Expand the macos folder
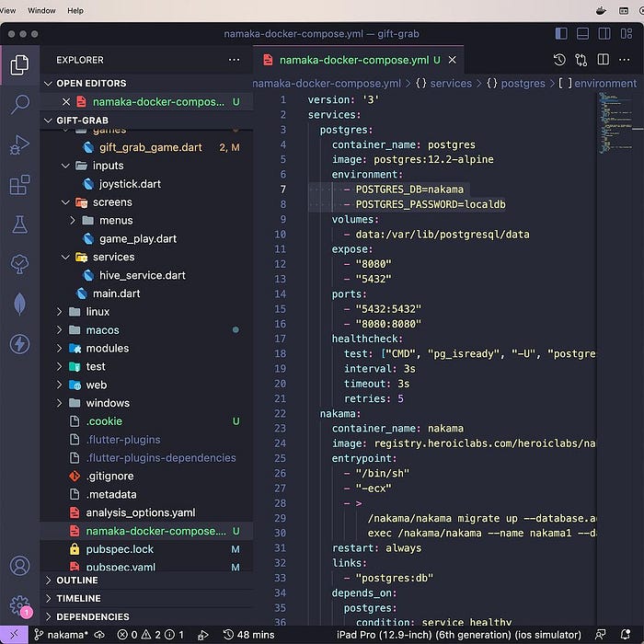This screenshot has height=644, width=644. click(x=102, y=330)
